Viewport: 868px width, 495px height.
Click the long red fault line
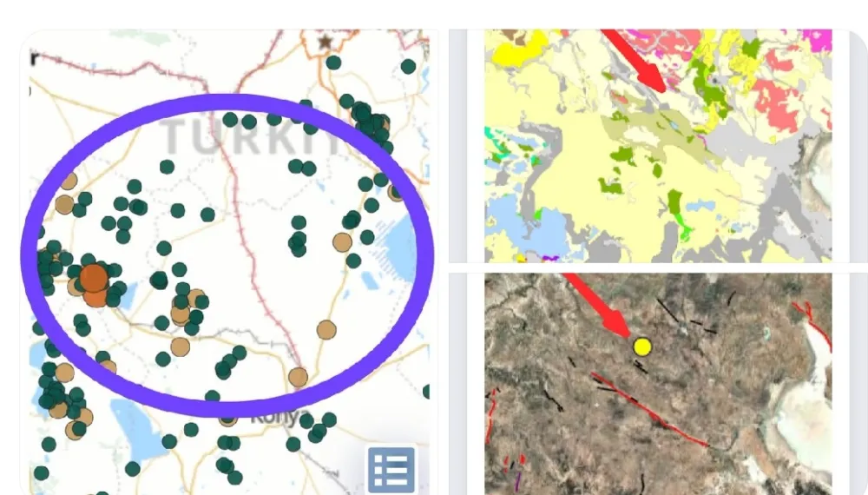651,408
